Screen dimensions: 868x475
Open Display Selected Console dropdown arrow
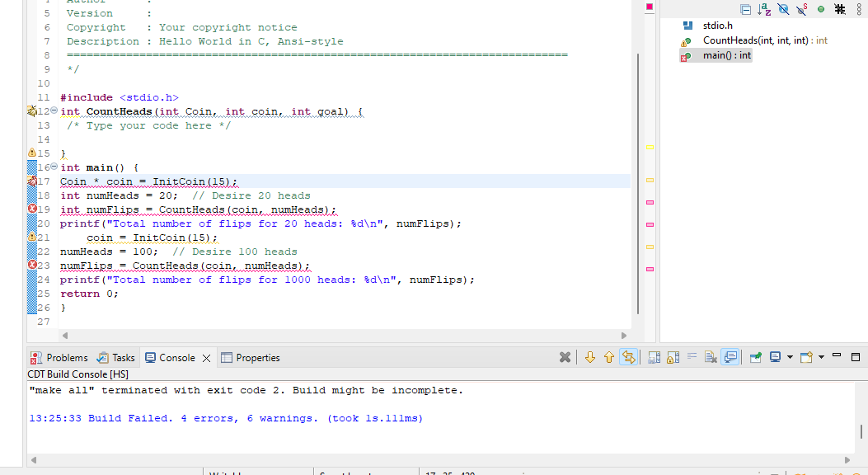[790, 358]
